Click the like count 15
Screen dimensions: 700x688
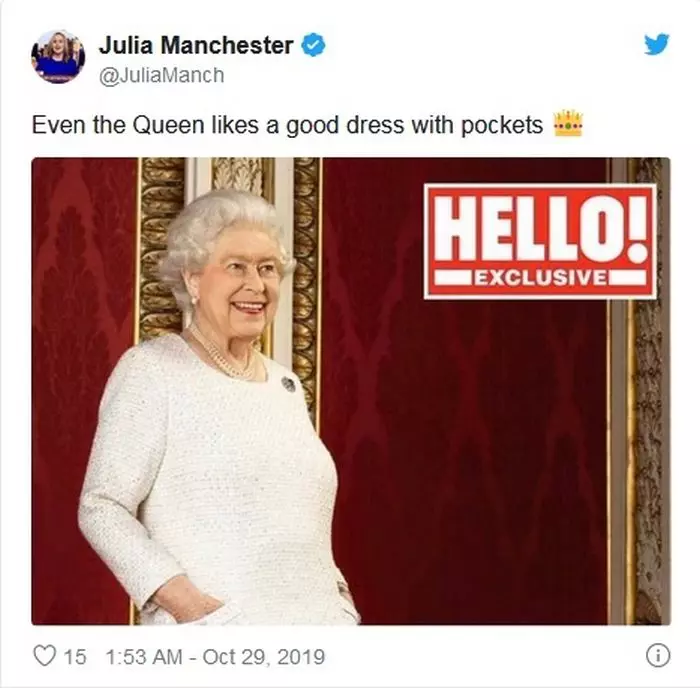[x=75, y=657]
